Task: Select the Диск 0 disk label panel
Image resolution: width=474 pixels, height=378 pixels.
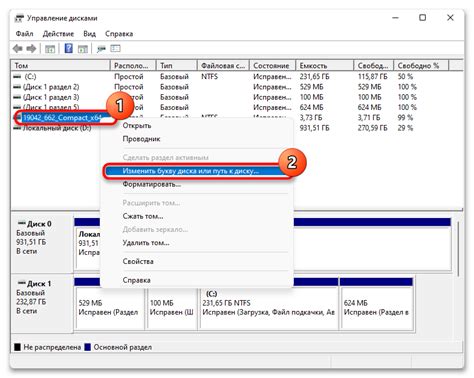Action: 42,243
